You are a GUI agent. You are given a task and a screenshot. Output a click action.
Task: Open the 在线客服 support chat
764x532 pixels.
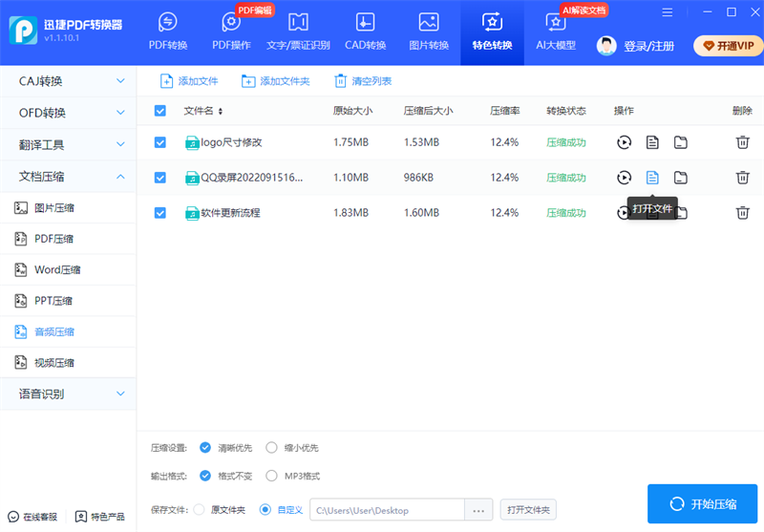[32, 517]
